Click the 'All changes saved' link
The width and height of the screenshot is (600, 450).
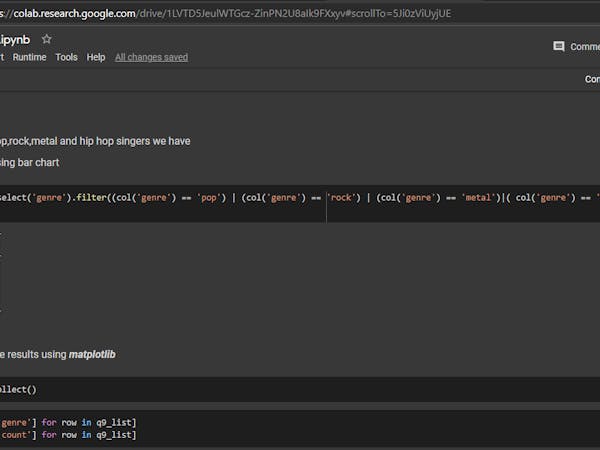(x=152, y=57)
